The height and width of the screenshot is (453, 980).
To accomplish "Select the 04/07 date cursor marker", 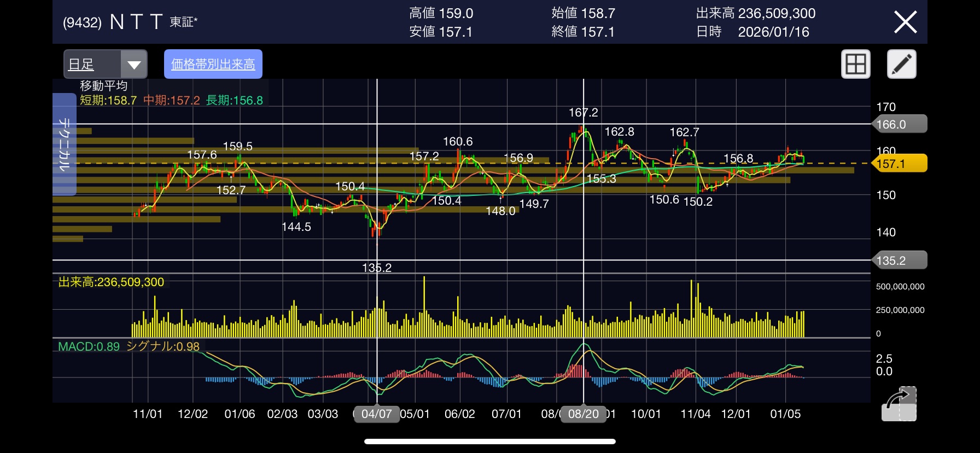I will click(376, 414).
